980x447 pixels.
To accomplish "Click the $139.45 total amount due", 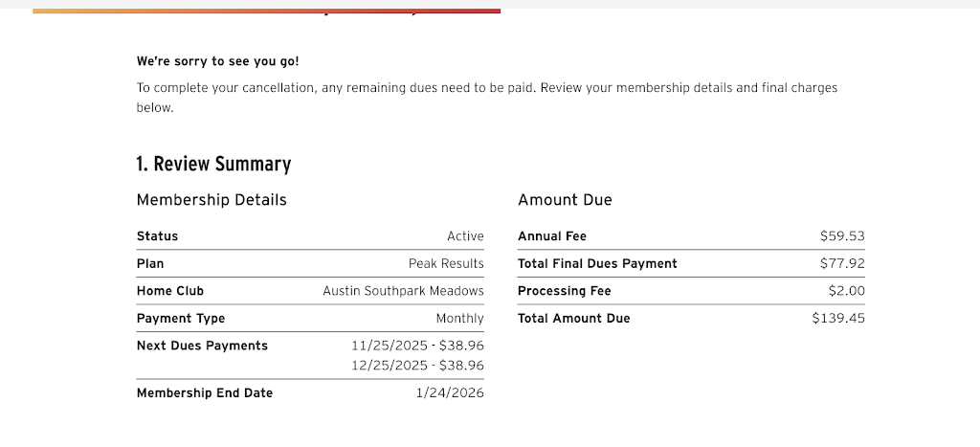I will point(838,319).
